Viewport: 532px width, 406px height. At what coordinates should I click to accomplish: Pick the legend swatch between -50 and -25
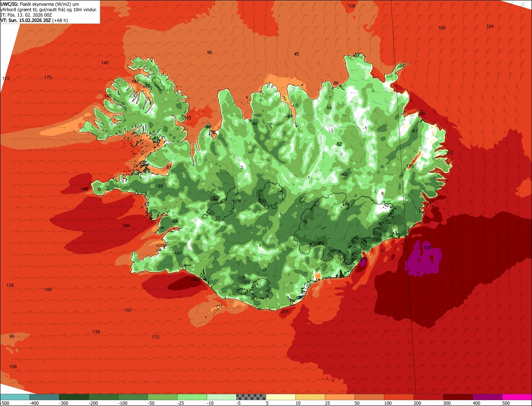[163, 397]
